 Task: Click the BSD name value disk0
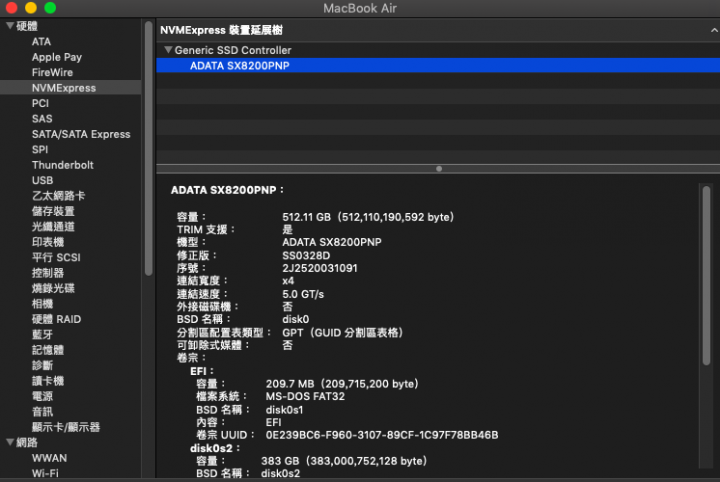tap(296, 319)
